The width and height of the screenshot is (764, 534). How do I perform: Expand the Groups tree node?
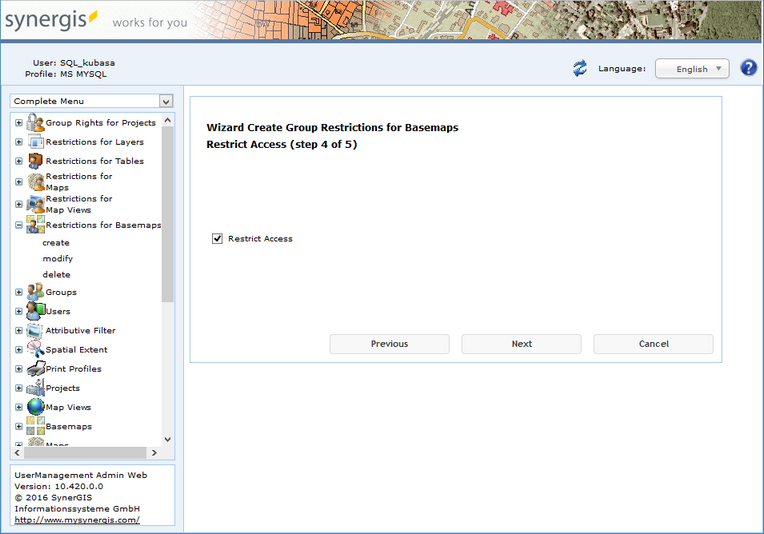click(x=19, y=292)
